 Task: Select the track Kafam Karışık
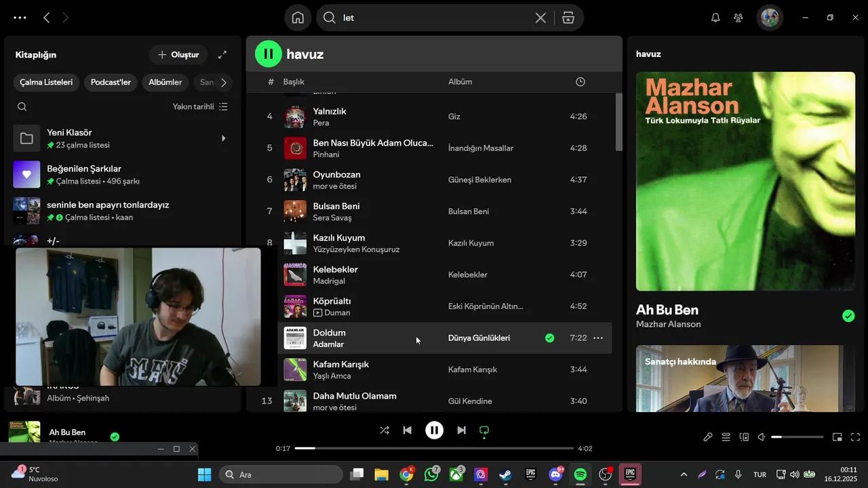(x=340, y=364)
